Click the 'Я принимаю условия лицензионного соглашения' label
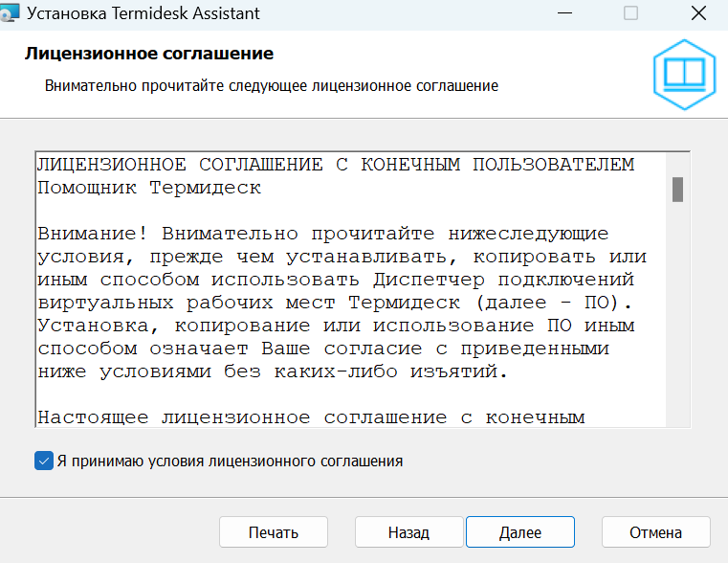728x563 pixels. [x=230, y=461]
